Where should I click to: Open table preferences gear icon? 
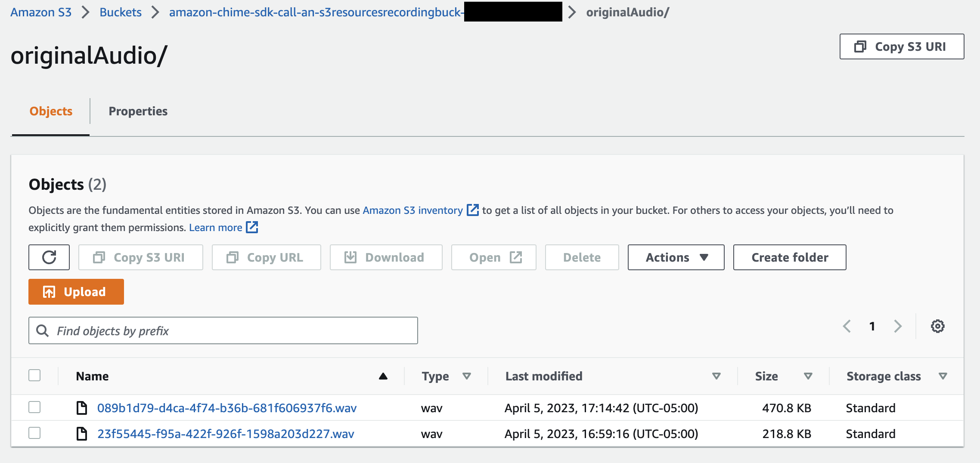click(x=937, y=326)
